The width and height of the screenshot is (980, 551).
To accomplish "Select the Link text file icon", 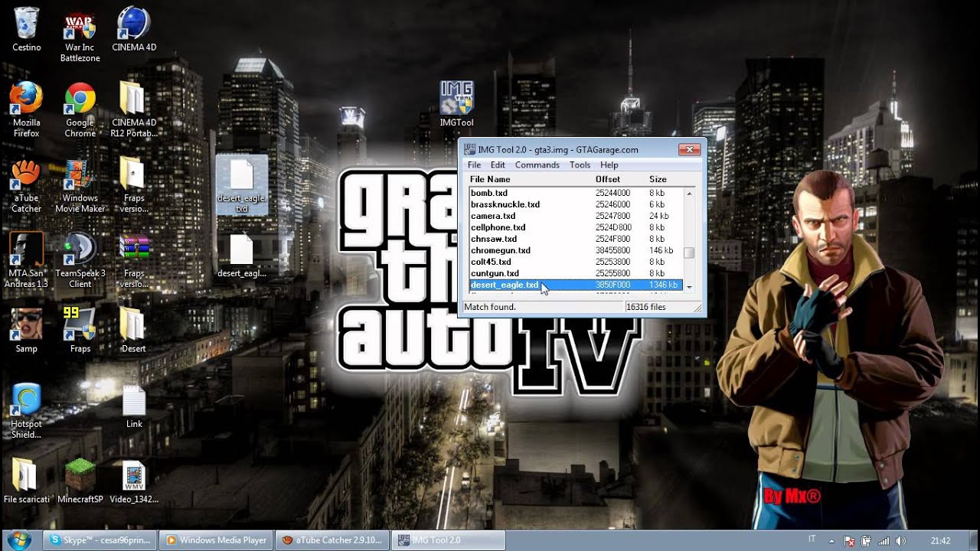I will tap(133, 406).
